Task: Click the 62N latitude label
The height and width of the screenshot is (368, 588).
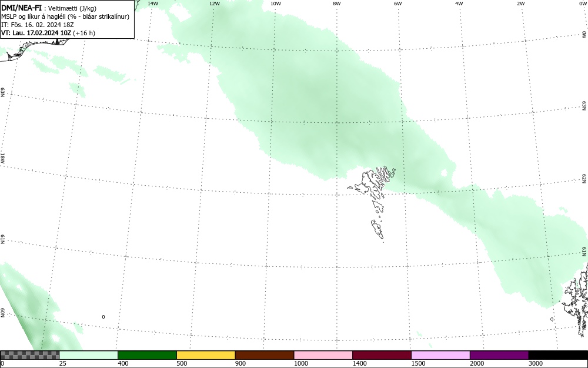Action: [584, 178]
